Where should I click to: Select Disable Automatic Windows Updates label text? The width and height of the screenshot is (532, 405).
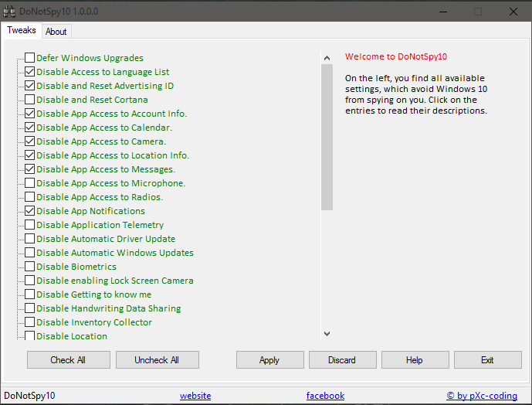coord(115,253)
